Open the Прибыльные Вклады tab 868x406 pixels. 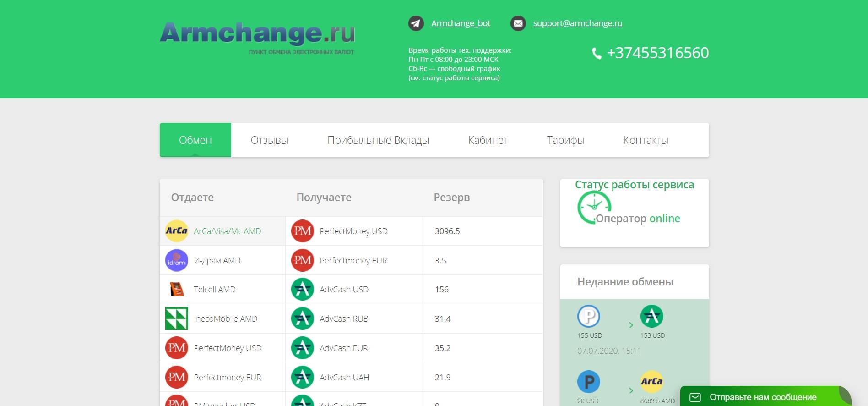pyautogui.click(x=378, y=140)
